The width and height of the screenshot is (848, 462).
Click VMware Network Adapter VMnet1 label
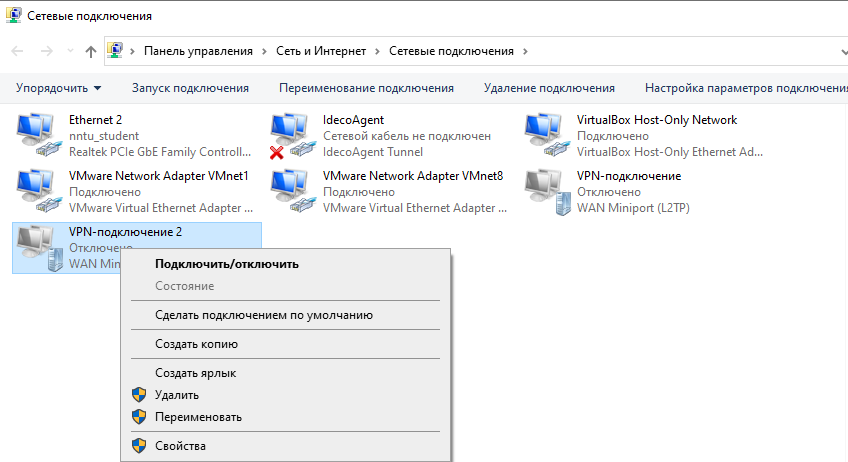click(158, 176)
